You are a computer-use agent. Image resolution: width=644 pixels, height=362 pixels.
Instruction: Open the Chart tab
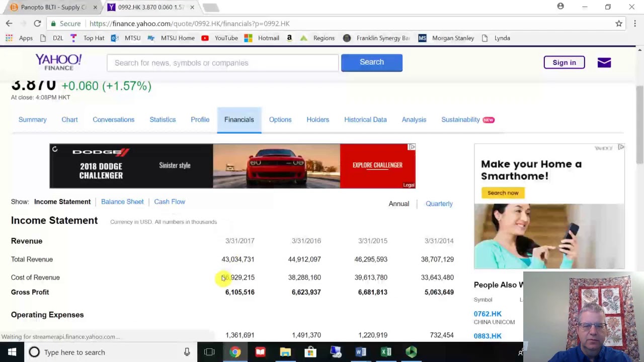tap(69, 120)
